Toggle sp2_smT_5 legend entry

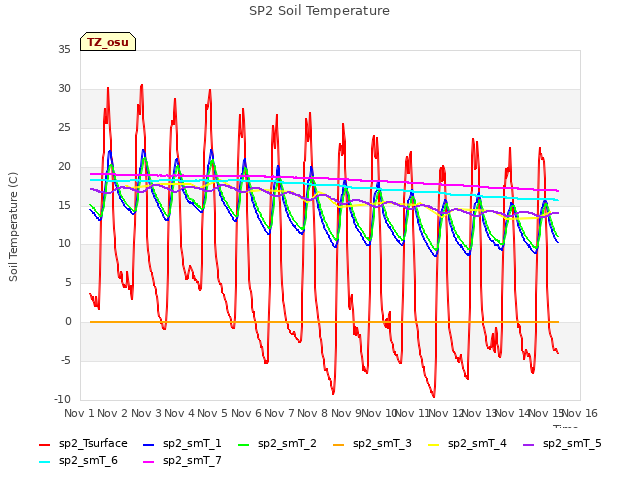click(x=562, y=444)
